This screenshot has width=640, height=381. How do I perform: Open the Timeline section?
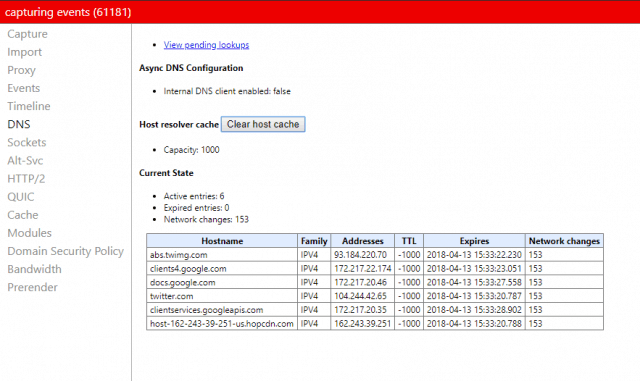[x=29, y=106]
